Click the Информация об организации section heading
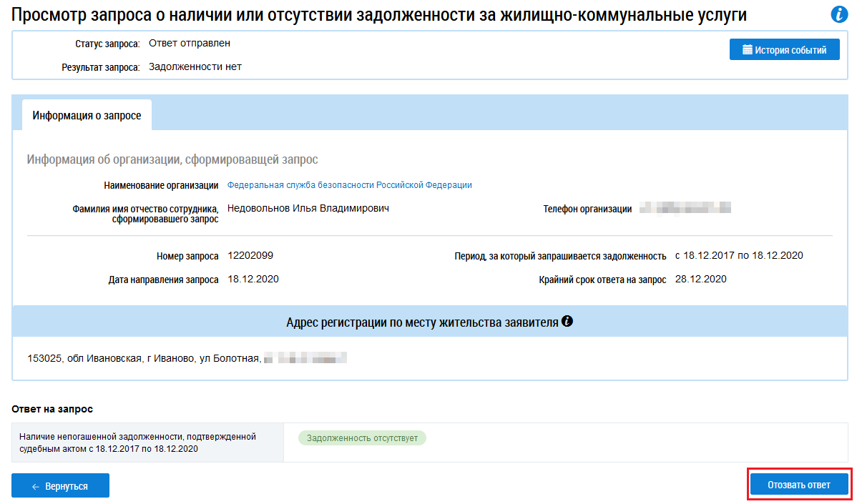Screen dimensions: 857x504 [172, 159]
